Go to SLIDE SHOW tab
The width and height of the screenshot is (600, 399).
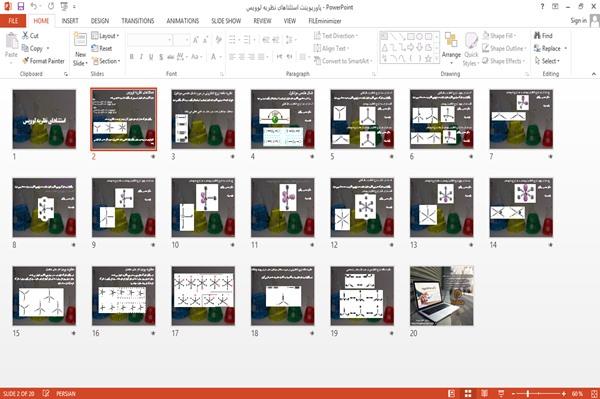pyautogui.click(x=226, y=21)
